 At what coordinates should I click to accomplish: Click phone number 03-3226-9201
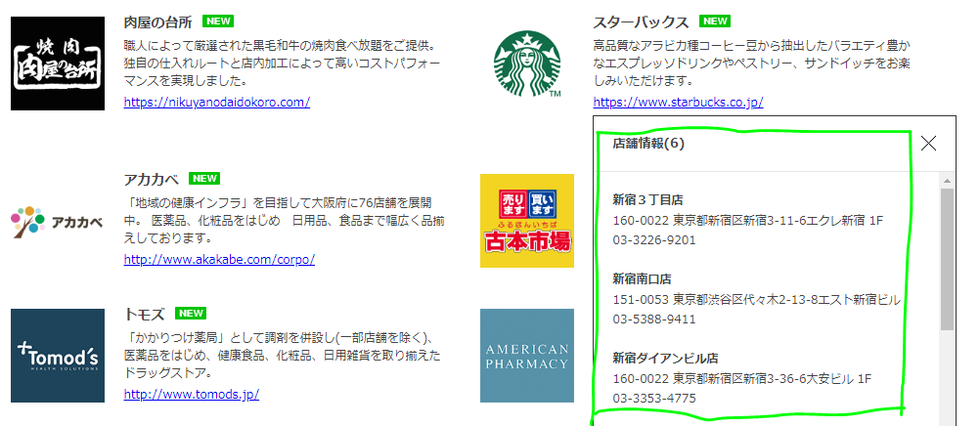(x=653, y=240)
